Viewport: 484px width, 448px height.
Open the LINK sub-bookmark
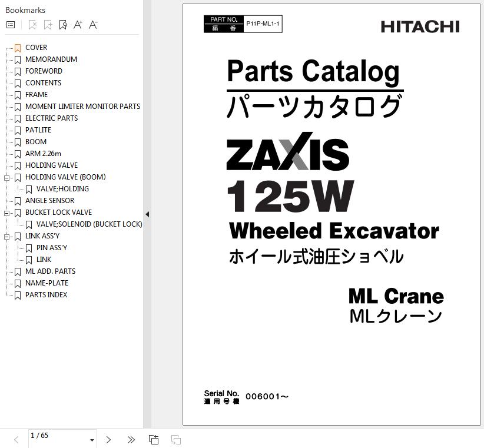click(44, 260)
